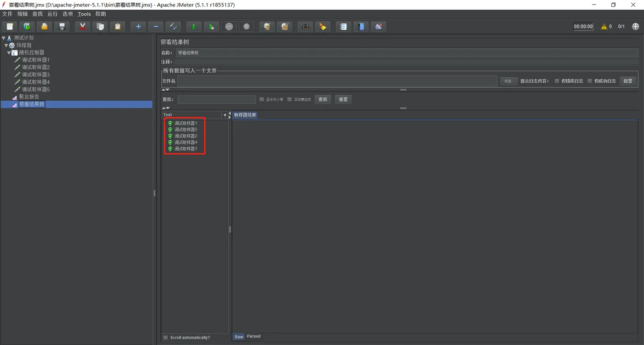This screenshot has height=345, width=644.
Task: Click the 配置 button
Action: pyautogui.click(x=628, y=81)
